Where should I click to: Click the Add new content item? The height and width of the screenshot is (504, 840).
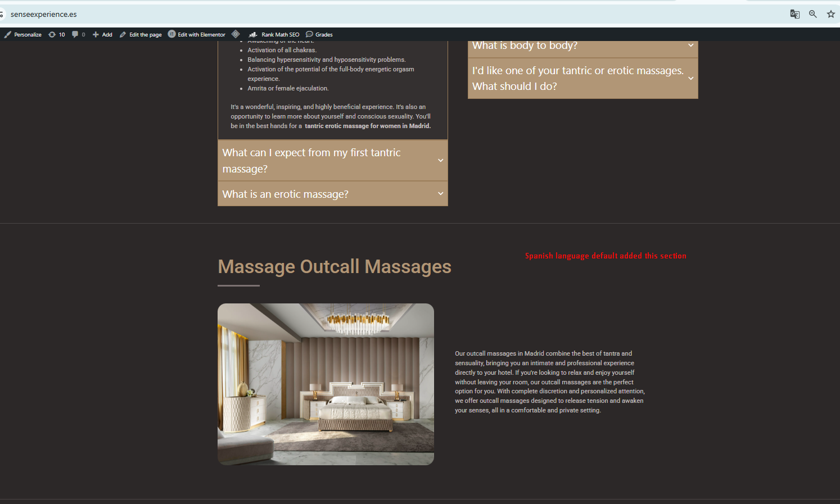102,34
